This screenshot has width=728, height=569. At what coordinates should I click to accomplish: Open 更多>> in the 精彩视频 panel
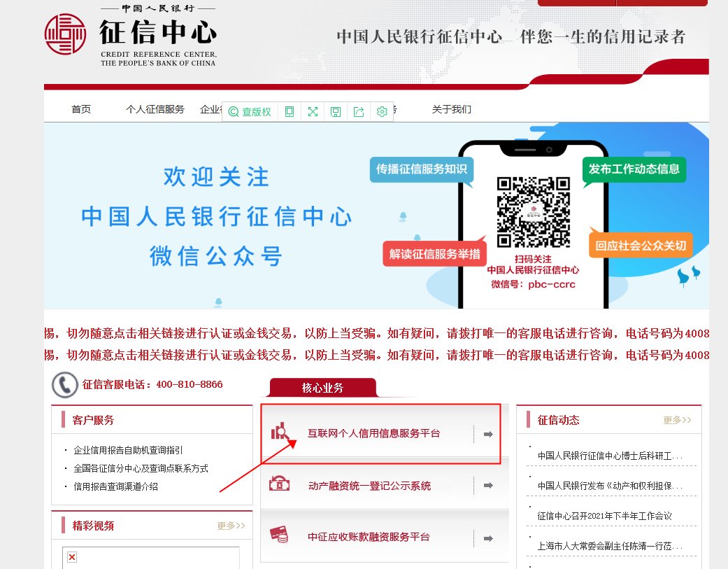point(231,526)
